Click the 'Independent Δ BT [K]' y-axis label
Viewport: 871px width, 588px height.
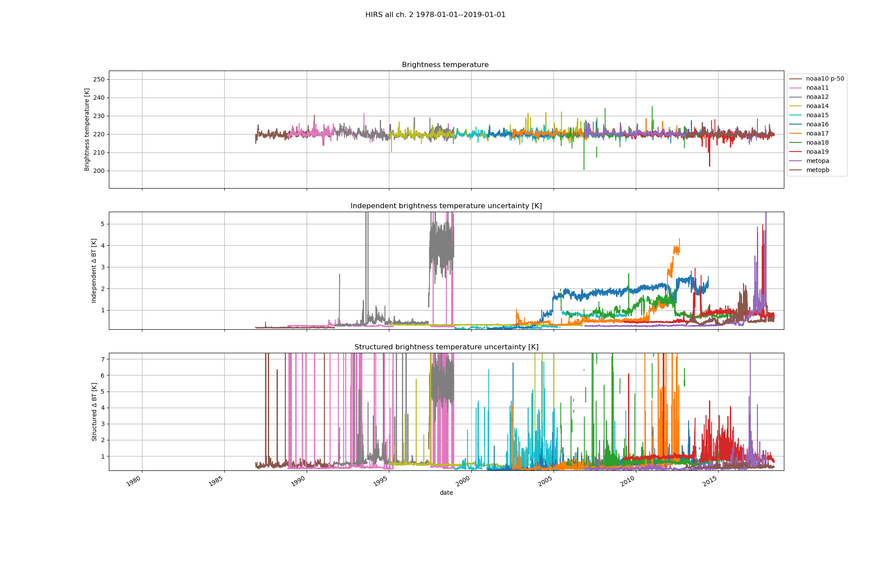coord(94,270)
